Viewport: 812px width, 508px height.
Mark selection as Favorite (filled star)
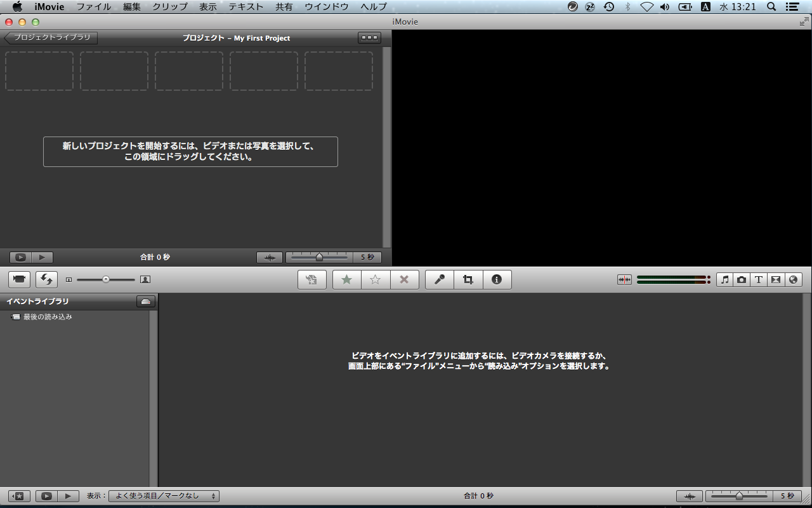[x=347, y=279]
